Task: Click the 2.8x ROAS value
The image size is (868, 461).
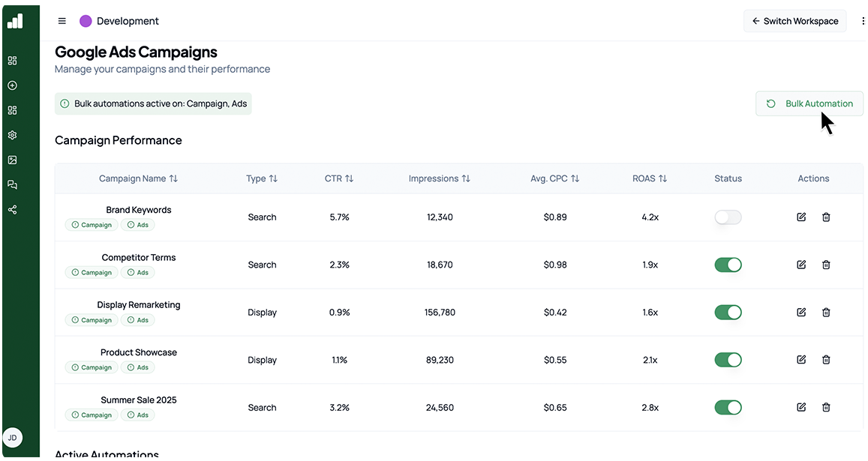Action: pyautogui.click(x=650, y=408)
